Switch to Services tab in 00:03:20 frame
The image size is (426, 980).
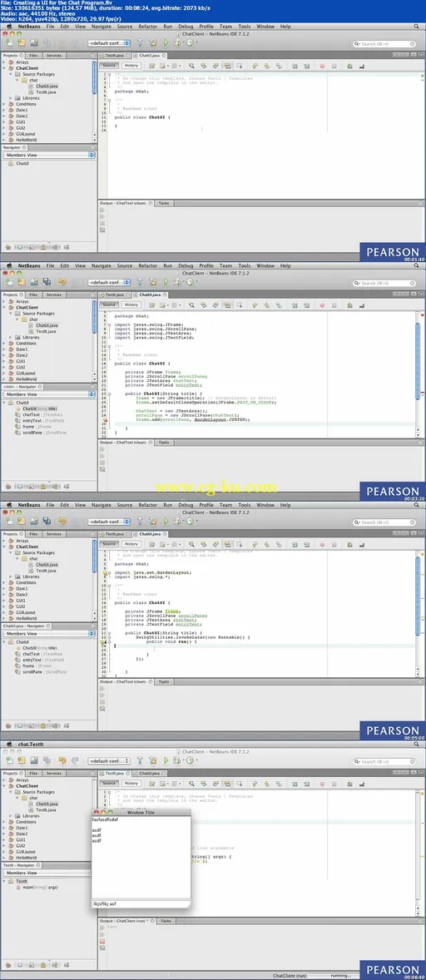54,295
